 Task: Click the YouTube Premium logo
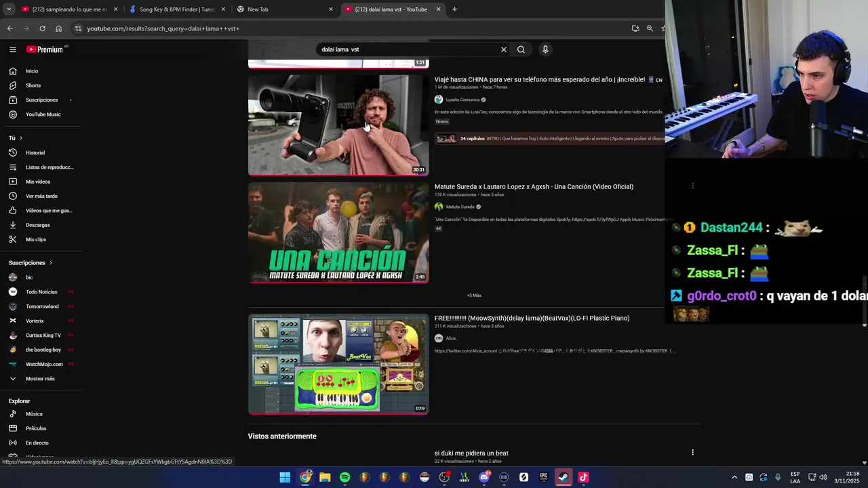click(x=46, y=49)
